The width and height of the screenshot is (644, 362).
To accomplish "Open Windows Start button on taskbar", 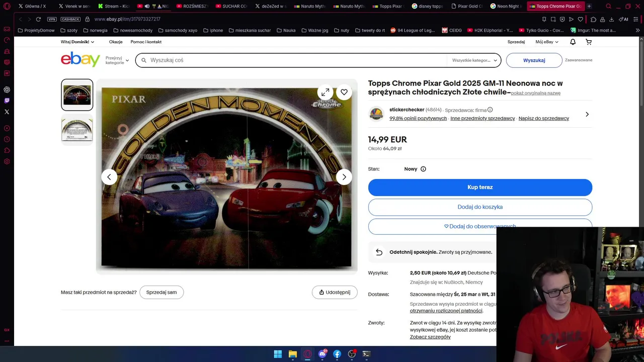I will [x=278, y=354].
